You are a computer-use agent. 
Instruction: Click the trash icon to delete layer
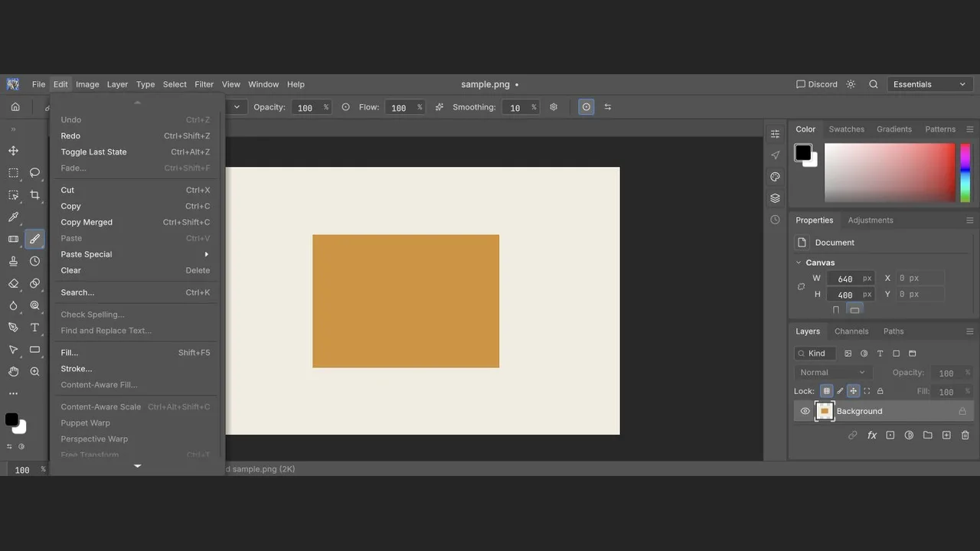965,435
